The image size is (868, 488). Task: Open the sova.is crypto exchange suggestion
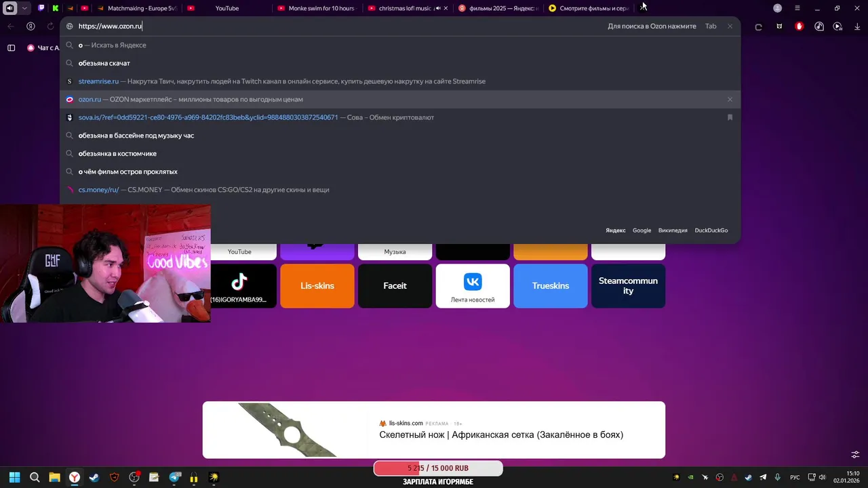coord(400,117)
